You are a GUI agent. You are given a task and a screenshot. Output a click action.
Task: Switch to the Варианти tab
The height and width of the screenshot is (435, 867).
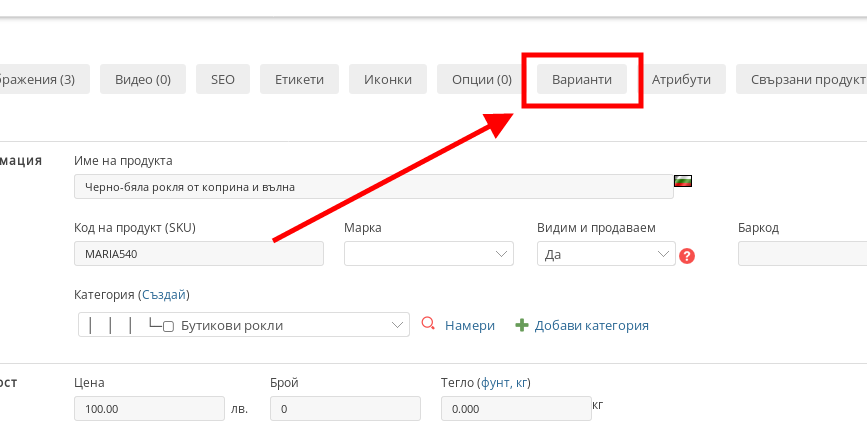(582, 79)
